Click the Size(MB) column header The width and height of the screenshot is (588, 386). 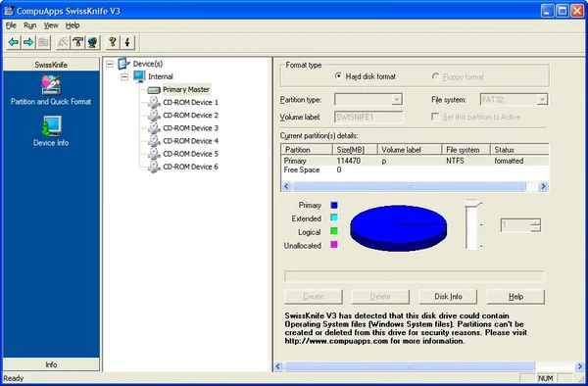tap(355, 150)
